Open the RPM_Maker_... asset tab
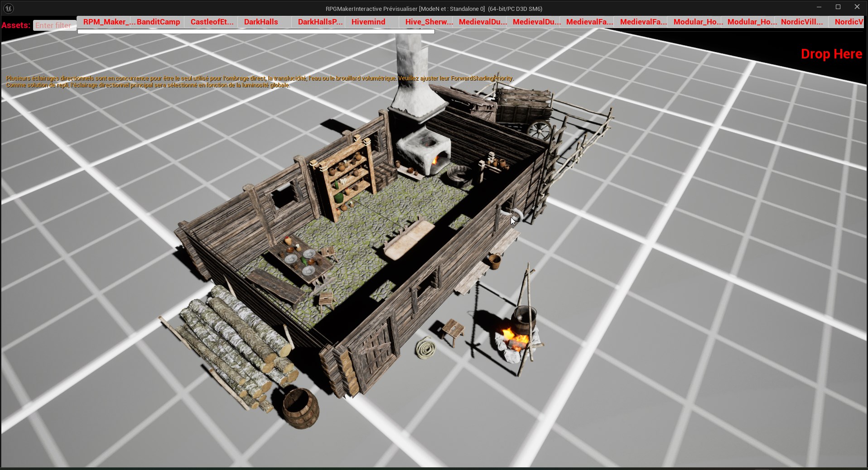This screenshot has width=868, height=470. pos(104,22)
